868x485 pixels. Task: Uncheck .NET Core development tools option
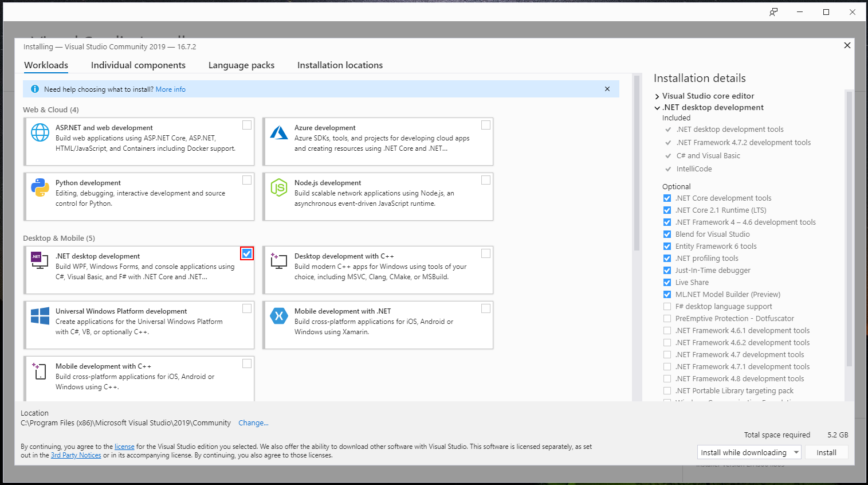click(x=667, y=198)
